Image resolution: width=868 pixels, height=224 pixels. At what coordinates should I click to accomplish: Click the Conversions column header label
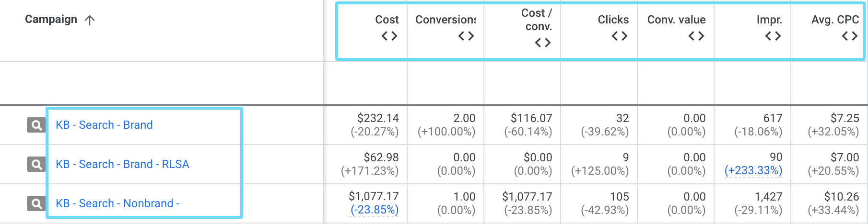446,20
